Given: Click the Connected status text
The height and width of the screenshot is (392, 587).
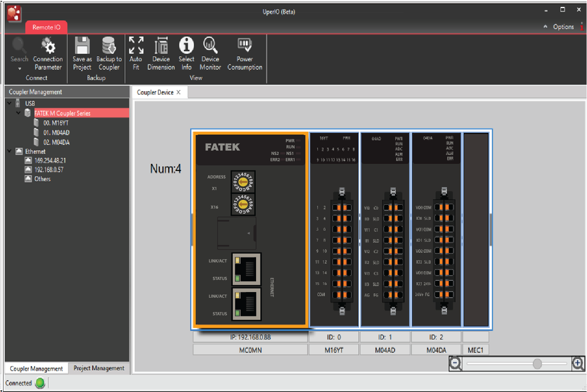Looking at the screenshot, I should pyautogui.click(x=19, y=383).
